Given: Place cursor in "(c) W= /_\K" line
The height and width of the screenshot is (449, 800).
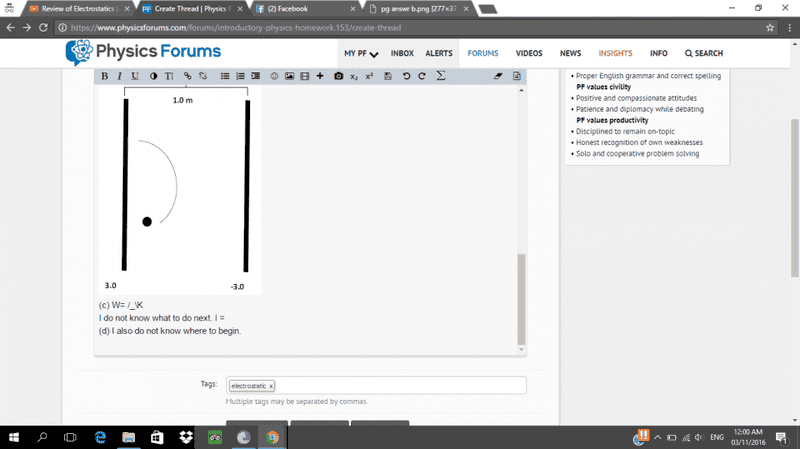Looking at the screenshot, I should (121, 305).
